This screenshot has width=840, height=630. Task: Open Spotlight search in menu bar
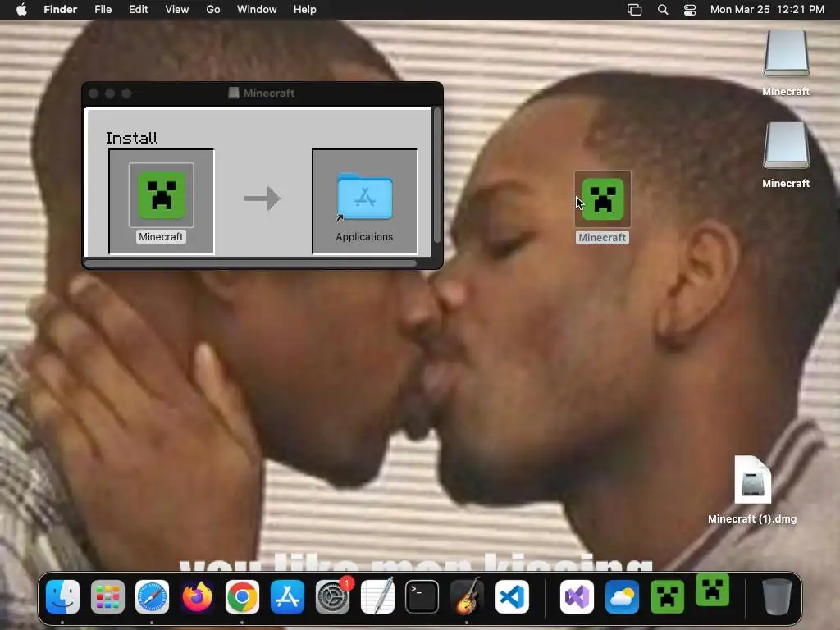pyautogui.click(x=663, y=10)
